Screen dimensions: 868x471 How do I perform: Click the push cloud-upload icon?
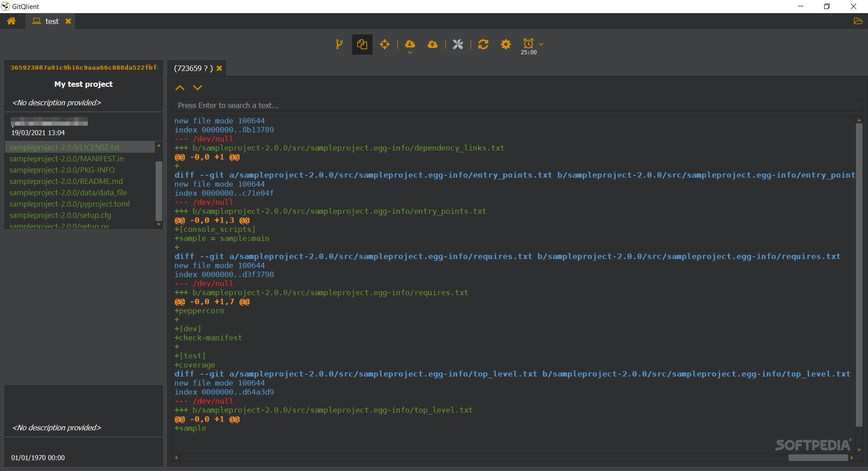tap(433, 44)
